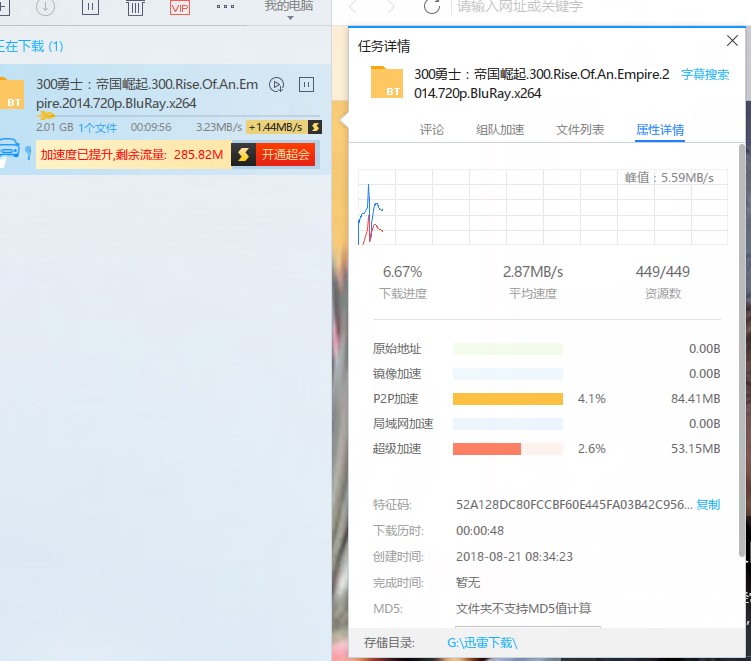This screenshot has width=751, height=661.
Task: Click the 449/449 resource count value
Action: pyautogui.click(x=663, y=272)
